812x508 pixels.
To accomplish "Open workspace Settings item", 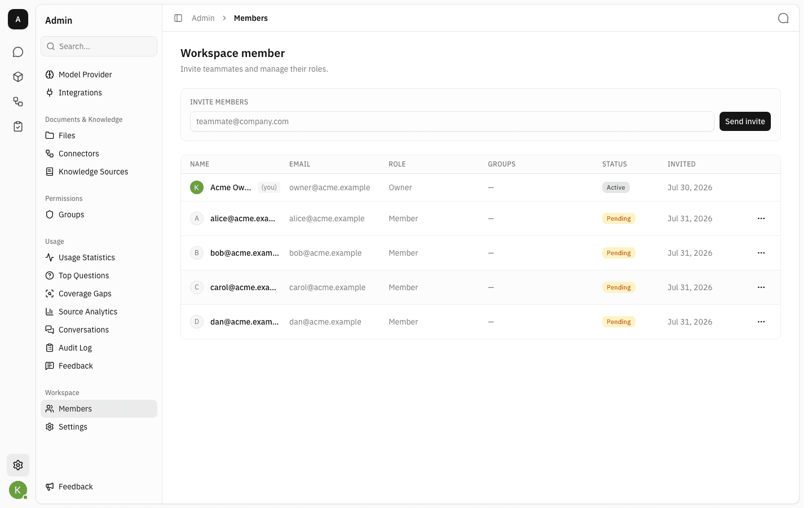I will 99,427.
